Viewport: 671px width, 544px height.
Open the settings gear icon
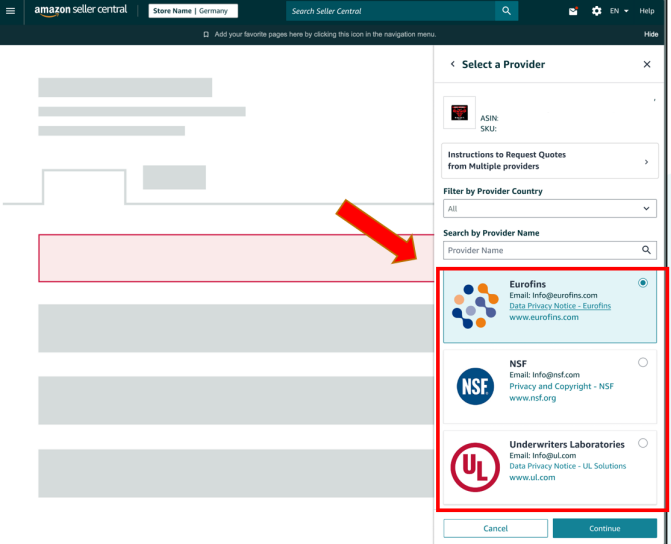596,11
